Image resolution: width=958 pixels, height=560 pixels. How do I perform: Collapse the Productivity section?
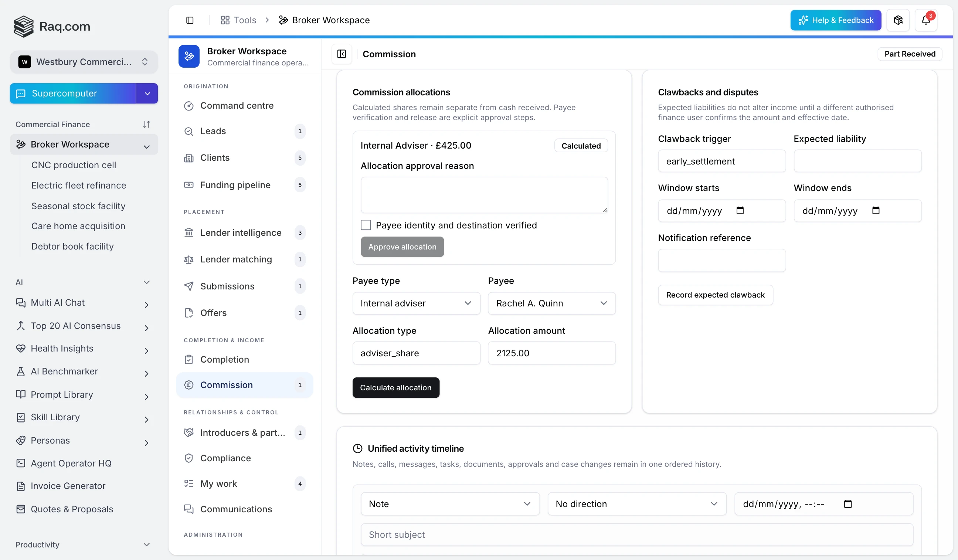point(147,544)
